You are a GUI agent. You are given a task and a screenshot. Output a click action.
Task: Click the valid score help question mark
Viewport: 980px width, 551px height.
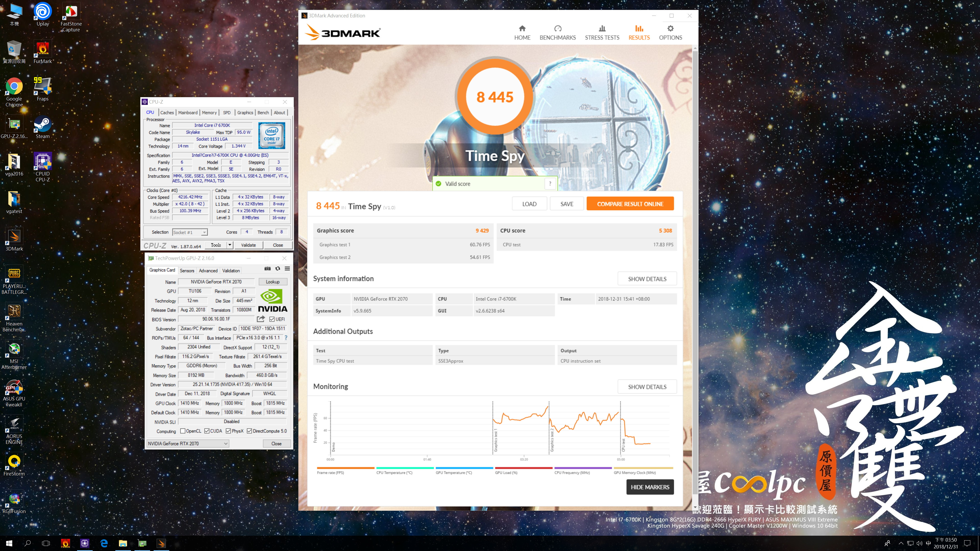pos(550,184)
